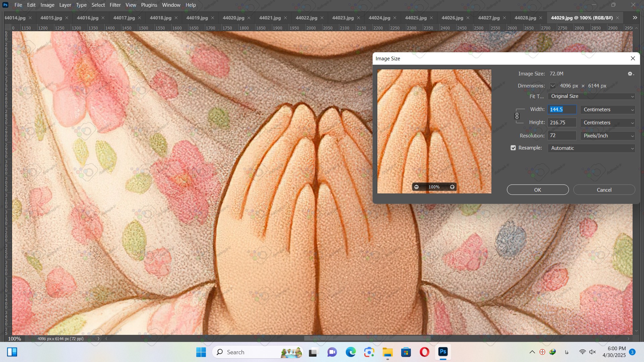This screenshot has height=362, width=644.
Task: Click the Width value field
Action: click(562, 110)
